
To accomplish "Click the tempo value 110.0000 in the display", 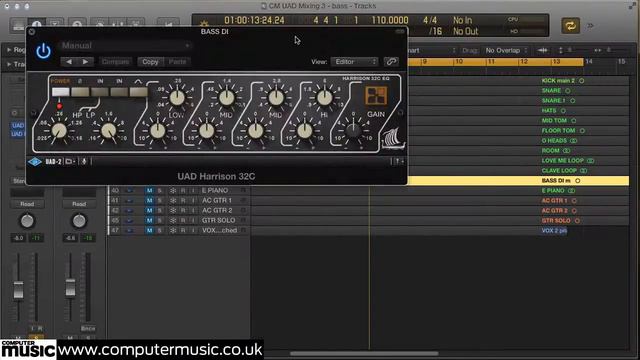I will point(389,20).
